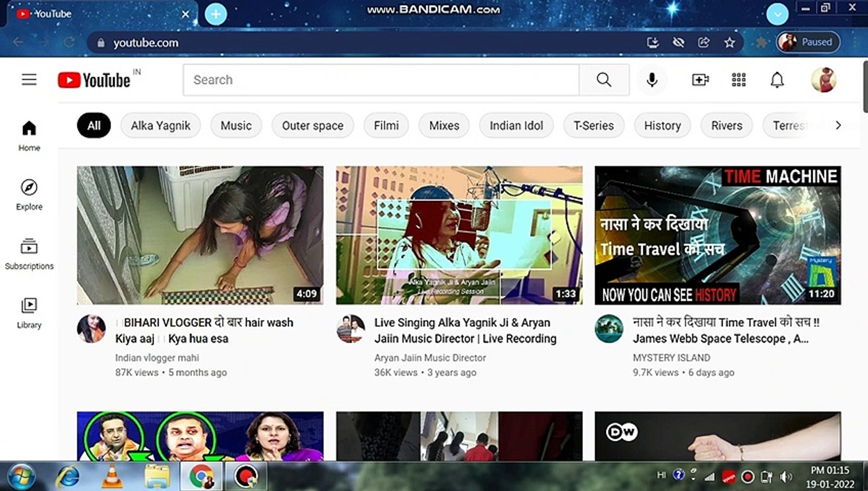Screen dimensions: 868x491
Task: Select the Home icon in YouTube sidebar
Action: point(29,130)
